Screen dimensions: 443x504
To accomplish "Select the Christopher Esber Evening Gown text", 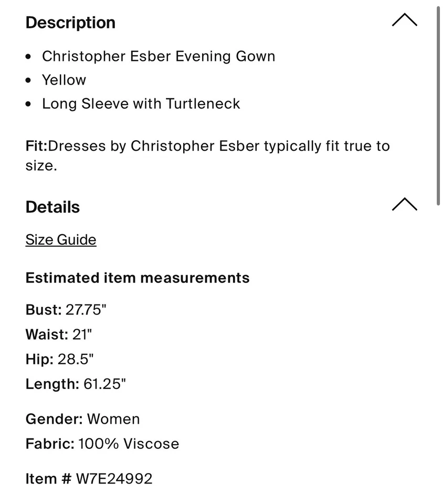I will click(x=159, y=56).
